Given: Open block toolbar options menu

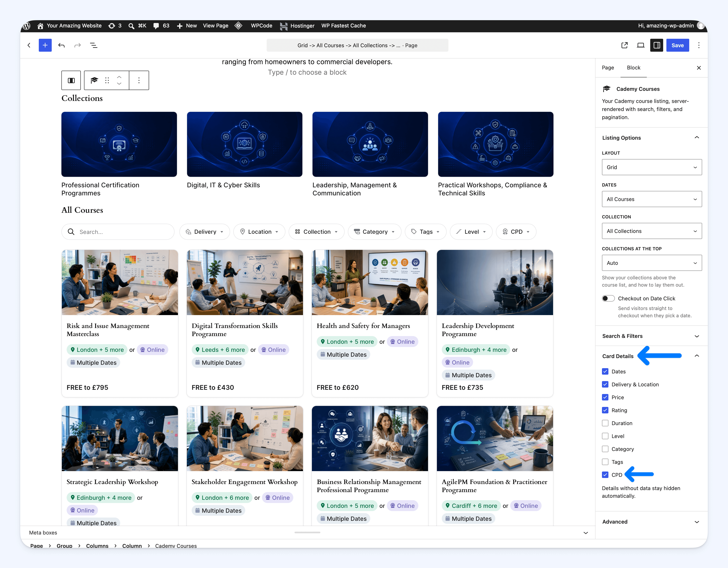Looking at the screenshot, I should click(139, 80).
